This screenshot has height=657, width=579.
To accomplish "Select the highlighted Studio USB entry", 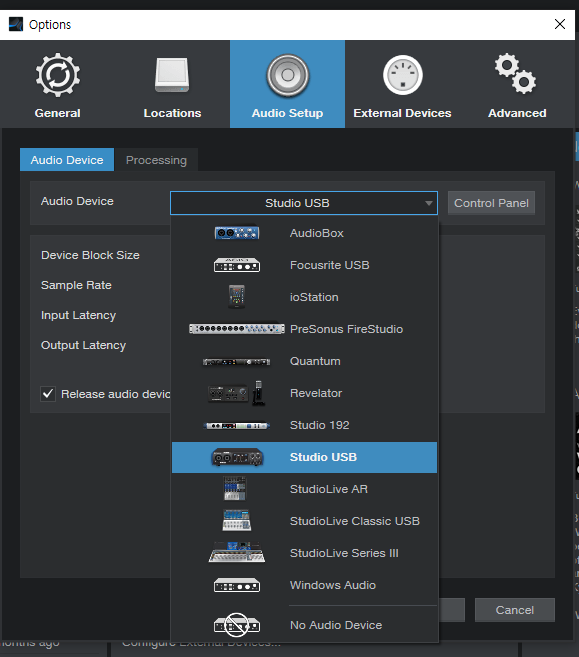I will pyautogui.click(x=304, y=457).
